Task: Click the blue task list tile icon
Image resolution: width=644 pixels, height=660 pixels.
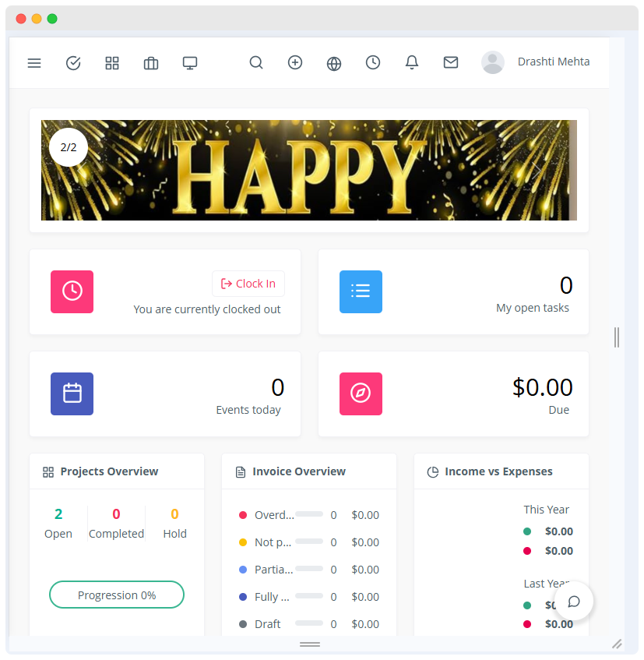Action: tap(361, 291)
